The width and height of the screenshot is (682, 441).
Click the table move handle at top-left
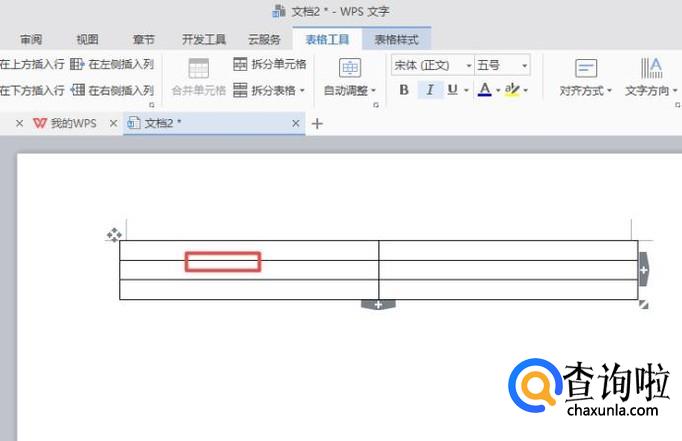(x=114, y=235)
